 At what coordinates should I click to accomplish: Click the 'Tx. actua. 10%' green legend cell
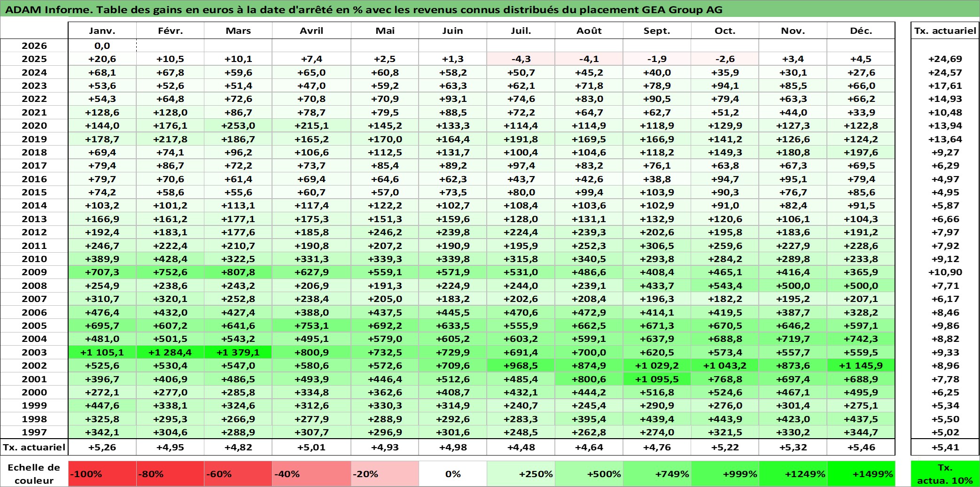[x=945, y=474]
